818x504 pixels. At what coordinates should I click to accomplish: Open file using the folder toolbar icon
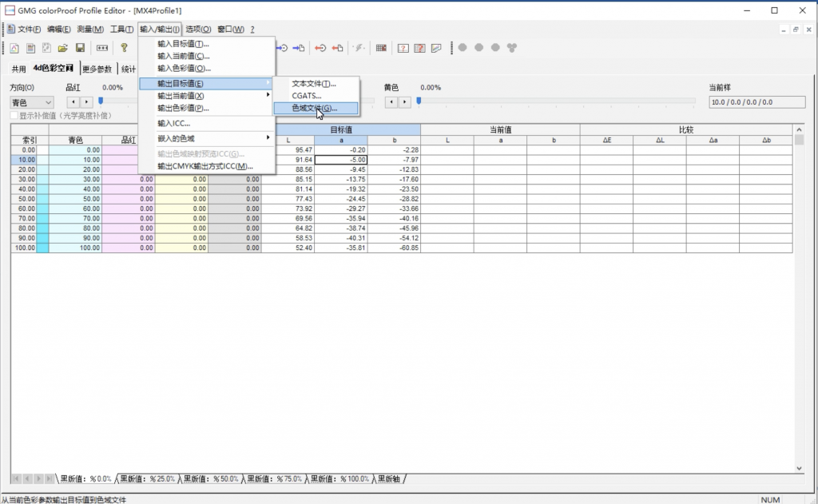[x=63, y=48]
